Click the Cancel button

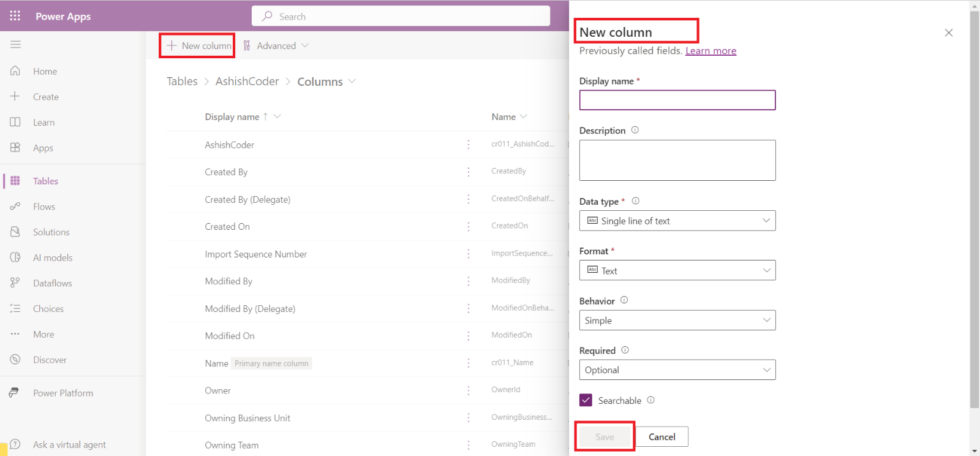point(661,437)
